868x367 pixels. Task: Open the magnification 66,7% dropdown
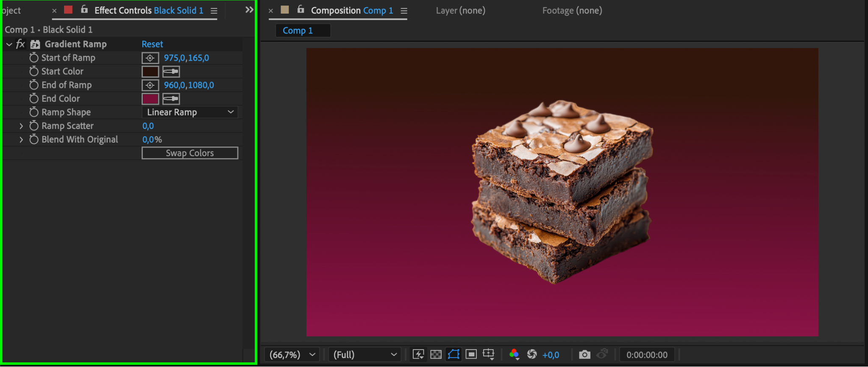[292, 355]
